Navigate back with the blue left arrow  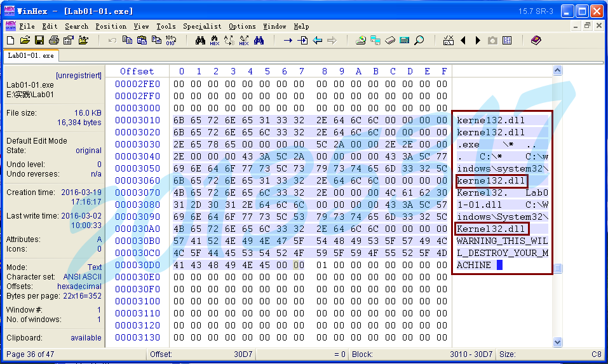pos(317,40)
